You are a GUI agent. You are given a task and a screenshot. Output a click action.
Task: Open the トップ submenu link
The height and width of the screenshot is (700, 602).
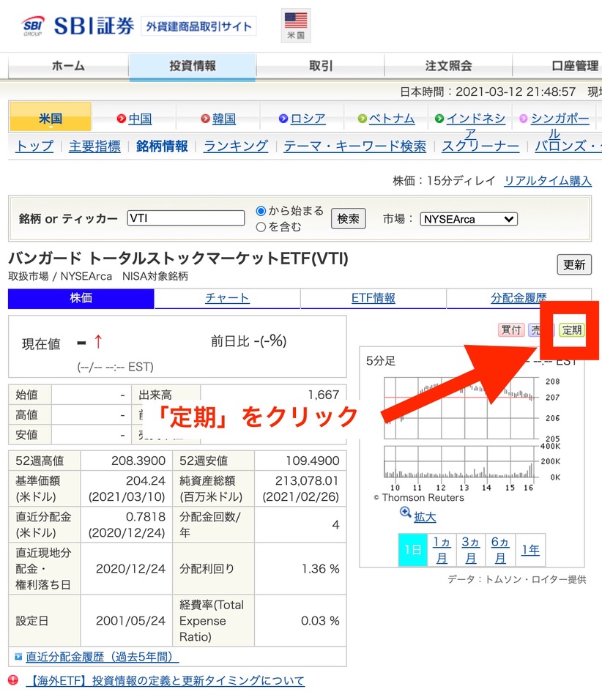pyautogui.click(x=34, y=146)
